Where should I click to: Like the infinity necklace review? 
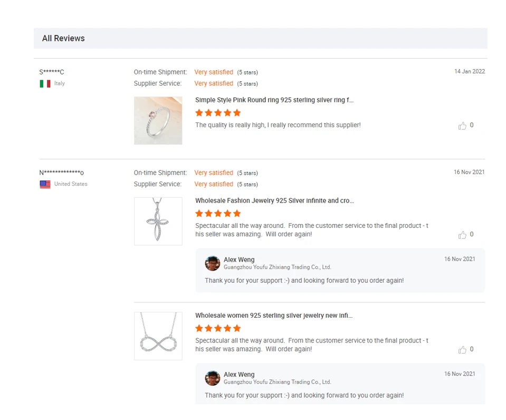tap(462, 350)
